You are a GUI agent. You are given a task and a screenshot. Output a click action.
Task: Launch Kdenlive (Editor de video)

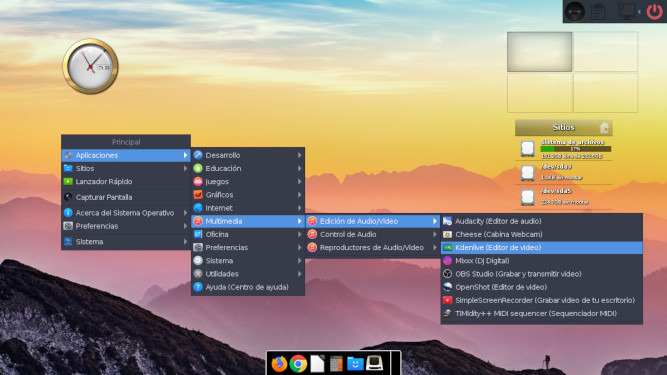(542, 247)
